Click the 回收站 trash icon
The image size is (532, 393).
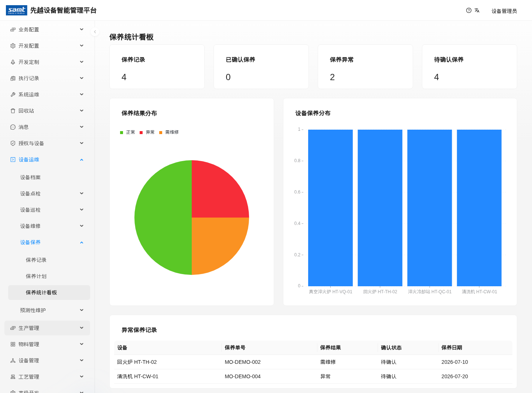click(13, 111)
